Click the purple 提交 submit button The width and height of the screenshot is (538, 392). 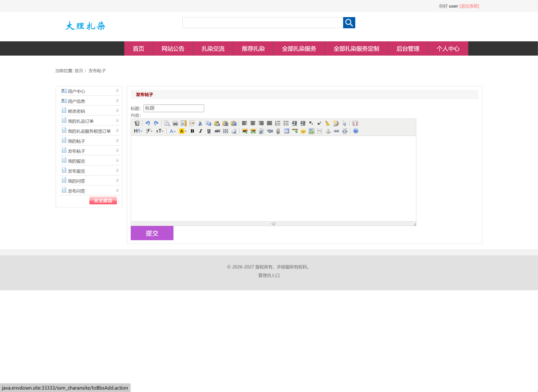click(x=152, y=233)
